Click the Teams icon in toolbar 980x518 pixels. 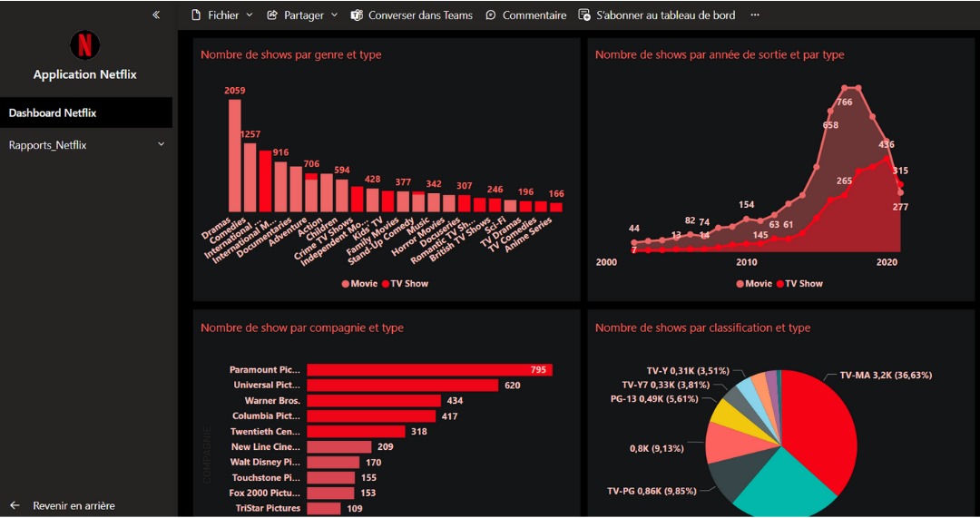pos(357,15)
